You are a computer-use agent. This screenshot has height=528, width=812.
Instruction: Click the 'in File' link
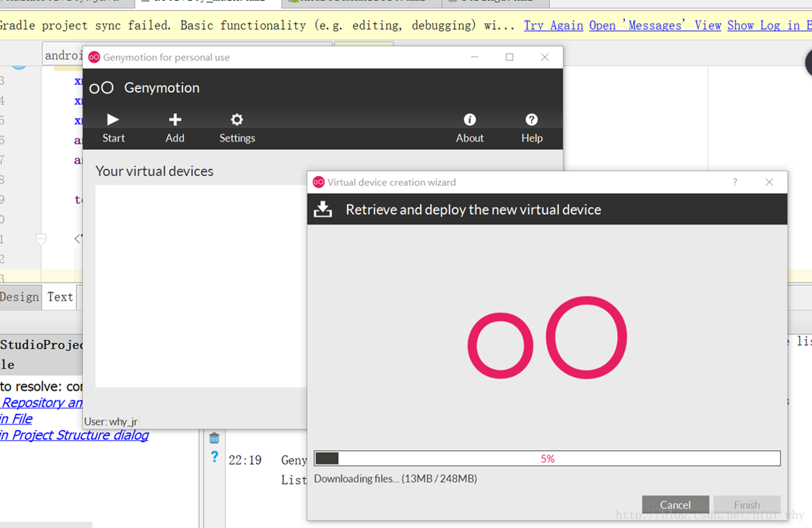(16, 419)
